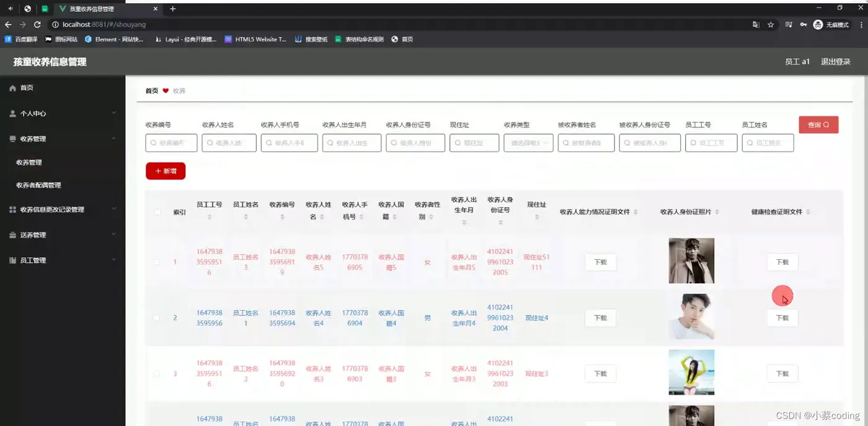Download 能力情况证明文件 for row 3

tap(600, 374)
